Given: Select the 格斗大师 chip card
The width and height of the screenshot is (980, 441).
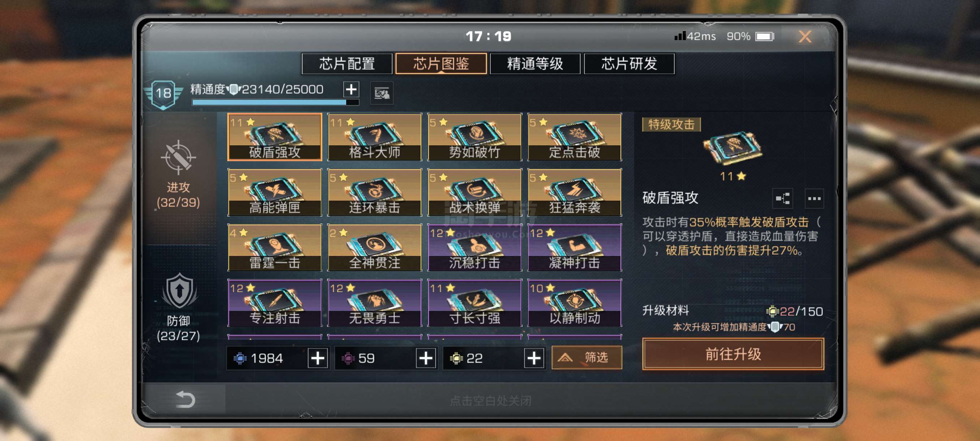Looking at the screenshot, I should tap(374, 137).
